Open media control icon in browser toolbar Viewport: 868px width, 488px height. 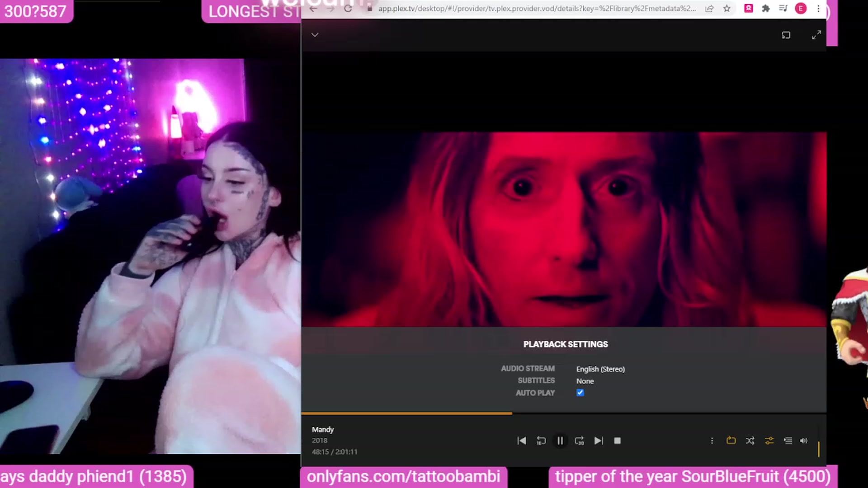coord(783,8)
